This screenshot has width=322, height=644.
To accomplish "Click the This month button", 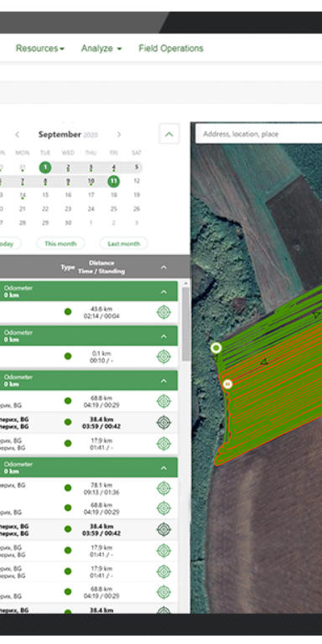I will coord(60,243).
